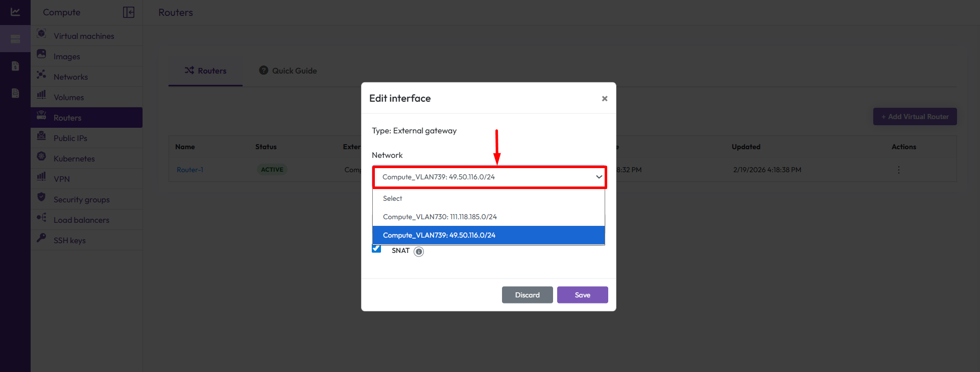Click the SSH keys key icon
Viewport: 980px width, 372px height.
click(x=42, y=238)
